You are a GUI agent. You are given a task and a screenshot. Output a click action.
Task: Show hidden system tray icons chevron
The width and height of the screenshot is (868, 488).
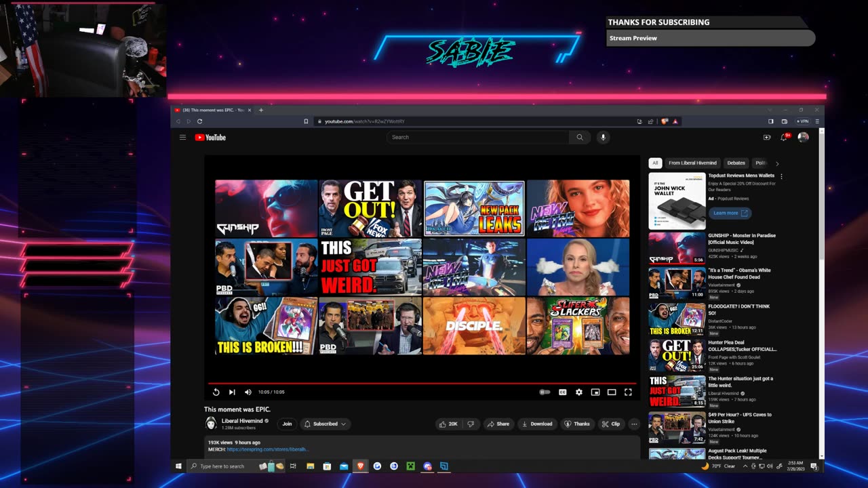[x=745, y=466]
